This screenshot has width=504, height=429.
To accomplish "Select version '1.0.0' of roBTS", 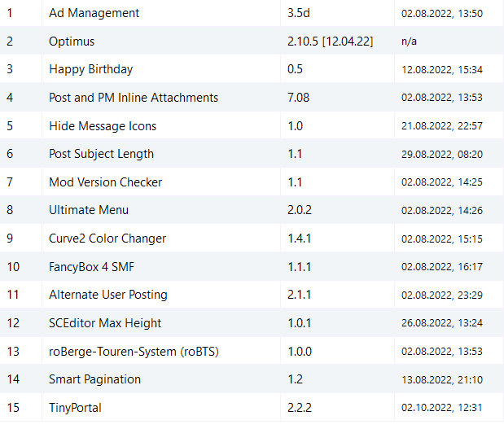I will pos(300,352).
